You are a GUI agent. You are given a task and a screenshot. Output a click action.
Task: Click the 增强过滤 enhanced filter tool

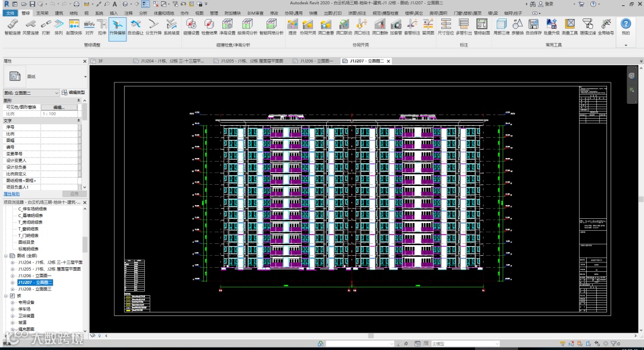588,27
